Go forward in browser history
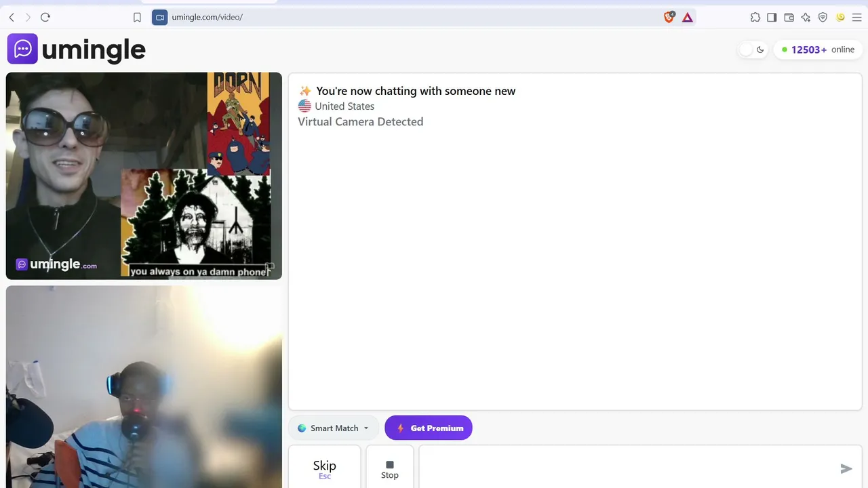 (28, 17)
